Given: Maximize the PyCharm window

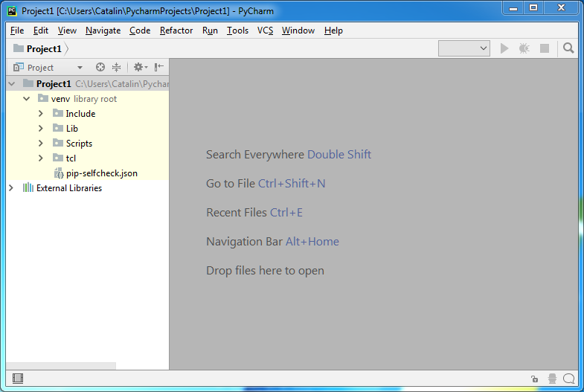Looking at the screenshot, I should 533,8.
